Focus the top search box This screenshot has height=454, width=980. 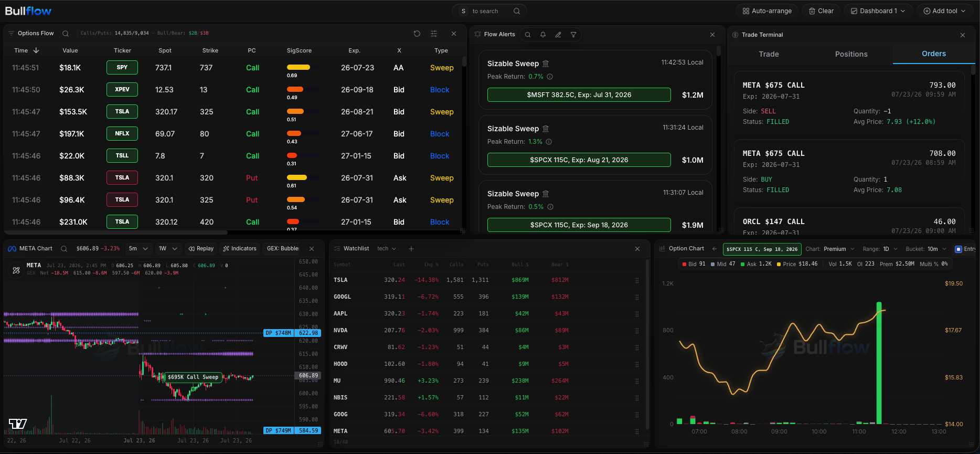pyautogui.click(x=489, y=11)
